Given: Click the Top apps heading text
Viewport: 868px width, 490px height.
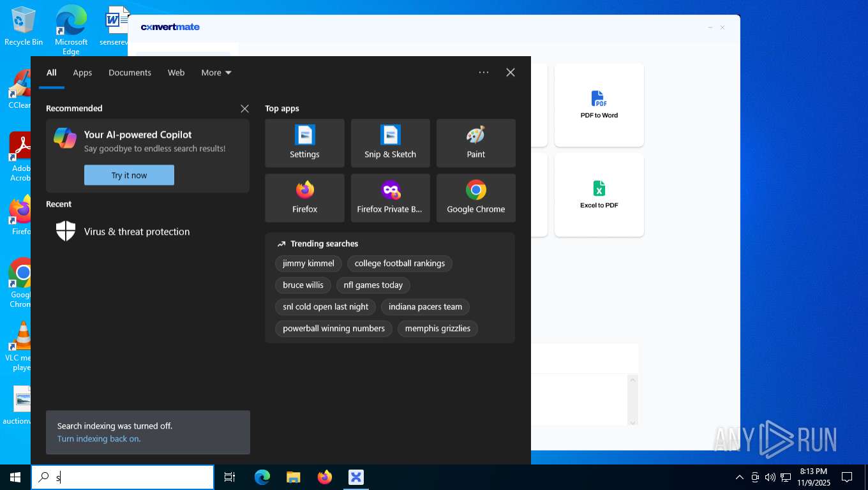Looking at the screenshot, I should coord(282,108).
